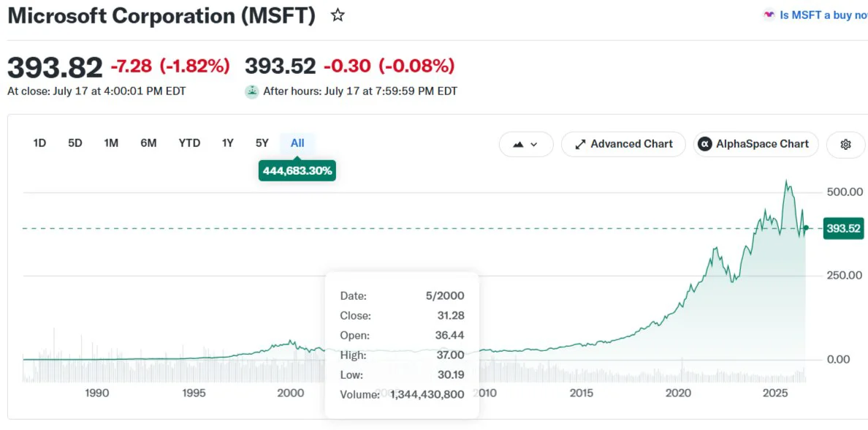
Task: Click the 1990 year axis label
Action: 96,393
